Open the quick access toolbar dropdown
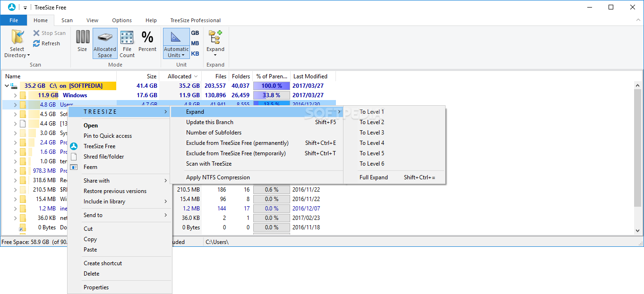 pos(25,8)
